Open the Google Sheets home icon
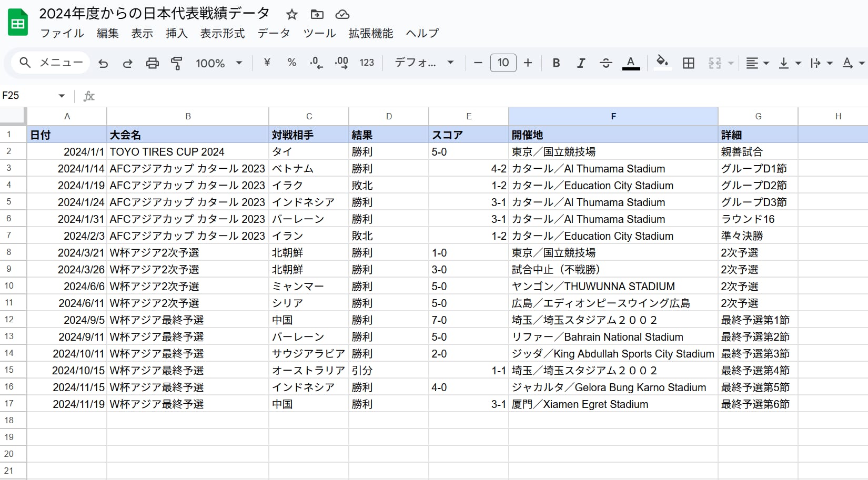 tap(18, 23)
